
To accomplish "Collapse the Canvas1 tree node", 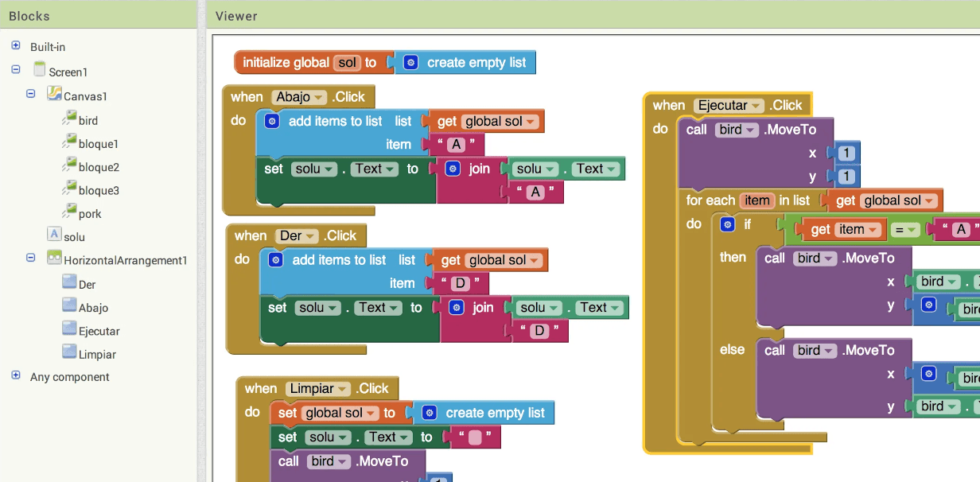I will point(31,94).
